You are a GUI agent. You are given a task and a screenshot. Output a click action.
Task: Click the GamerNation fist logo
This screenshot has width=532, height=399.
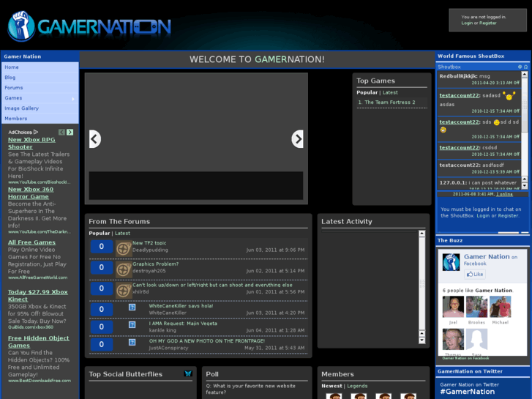[21, 26]
